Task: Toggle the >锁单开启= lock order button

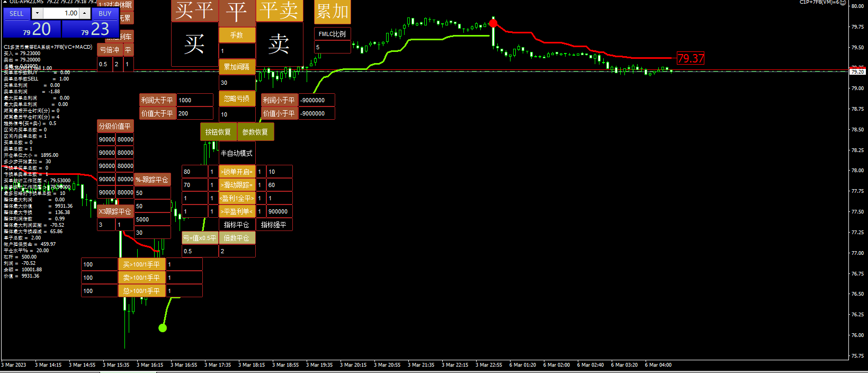Action: pyautogui.click(x=237, y=172)
